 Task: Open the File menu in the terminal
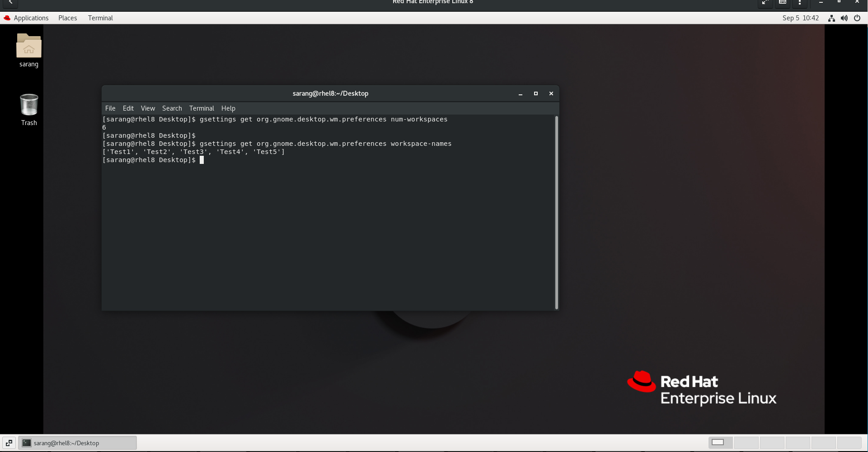pyautogui.click(x=110, y=108)
